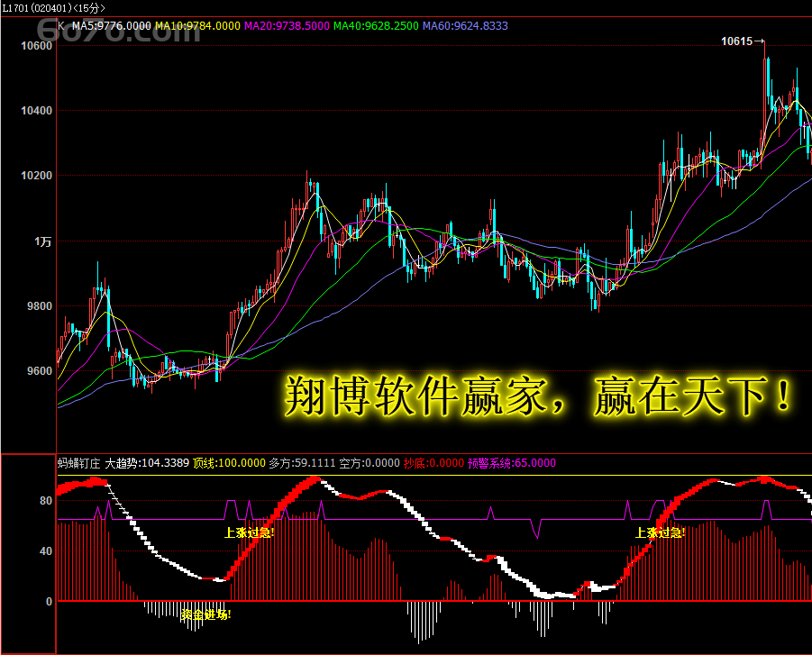
Task: Click the K label before MA5
Action: pyautogui.click(x=61, y=26)
